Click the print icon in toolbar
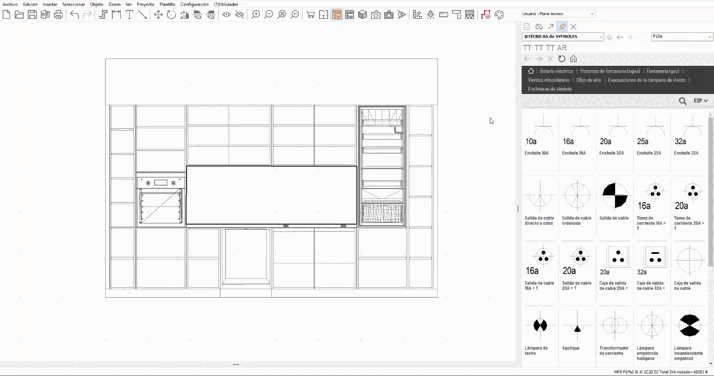This screenshot has height=376, width=714. tap(58, 15)
